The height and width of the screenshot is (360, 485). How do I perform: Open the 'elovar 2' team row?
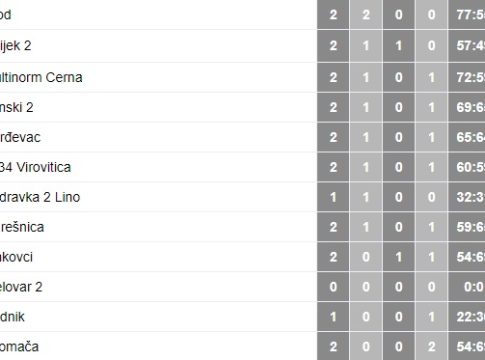pos(21,287)
